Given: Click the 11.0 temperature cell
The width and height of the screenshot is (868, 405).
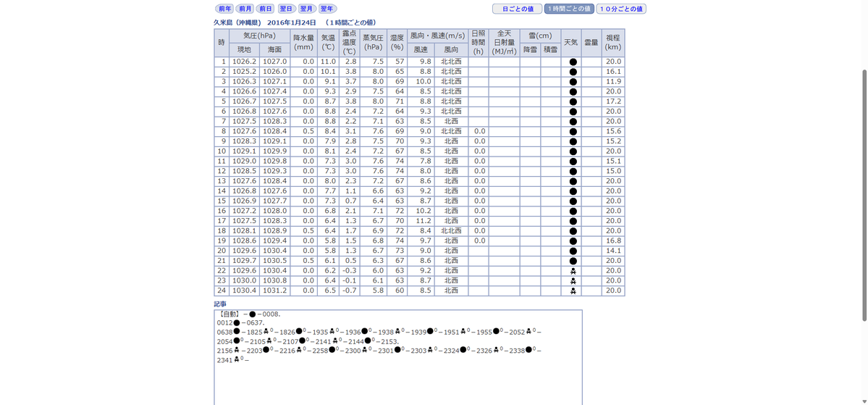Looking at the screenshot, I should [328, 62].
